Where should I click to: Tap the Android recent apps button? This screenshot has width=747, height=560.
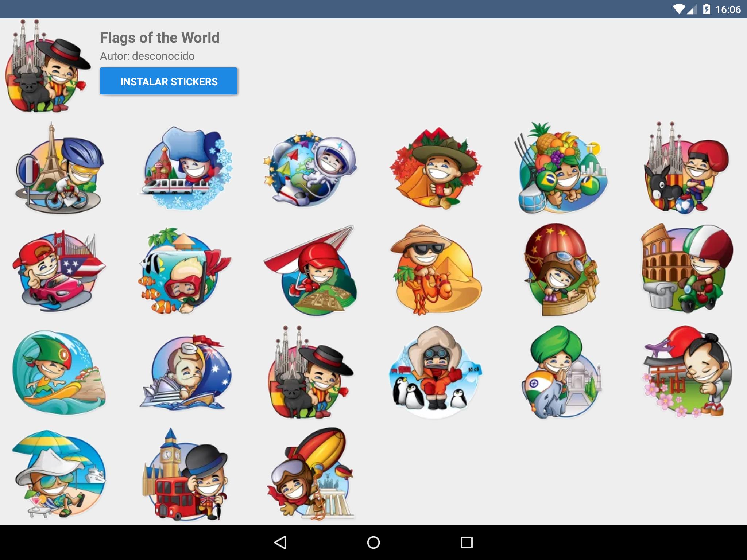(x=467, y=542)
